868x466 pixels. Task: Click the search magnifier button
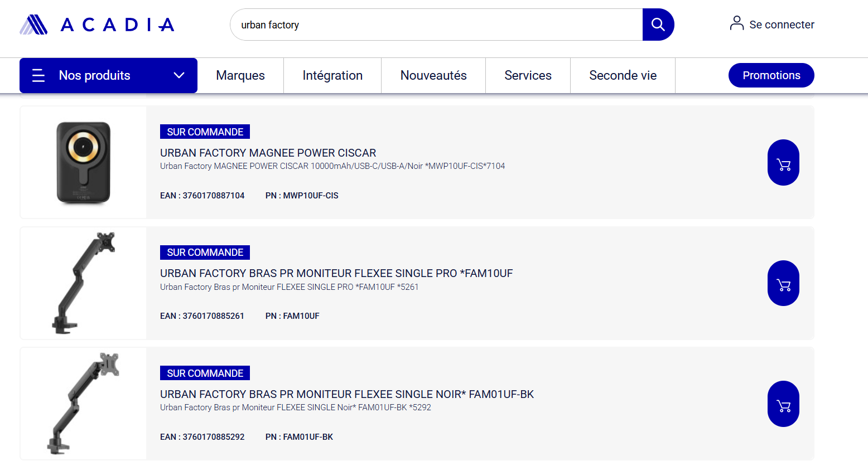tap(658, 25)
